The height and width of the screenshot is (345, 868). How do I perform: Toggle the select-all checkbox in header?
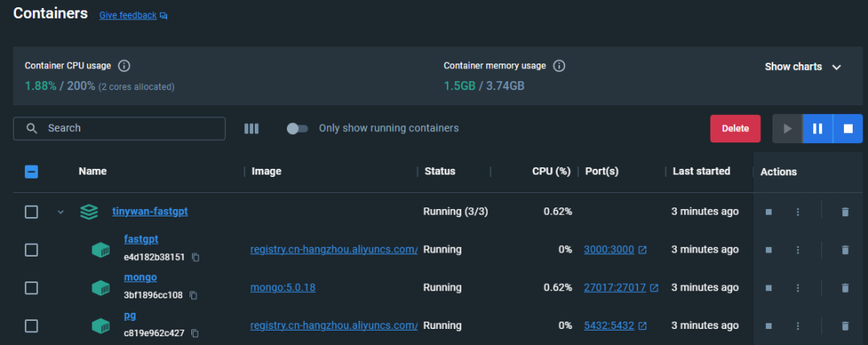point(31,171)
